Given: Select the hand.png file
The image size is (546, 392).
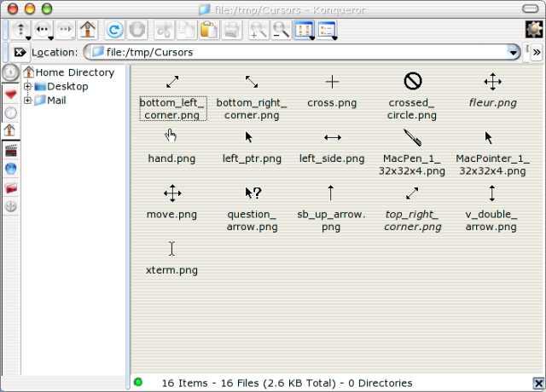Looking at the screenshot, I should point(171,147).
